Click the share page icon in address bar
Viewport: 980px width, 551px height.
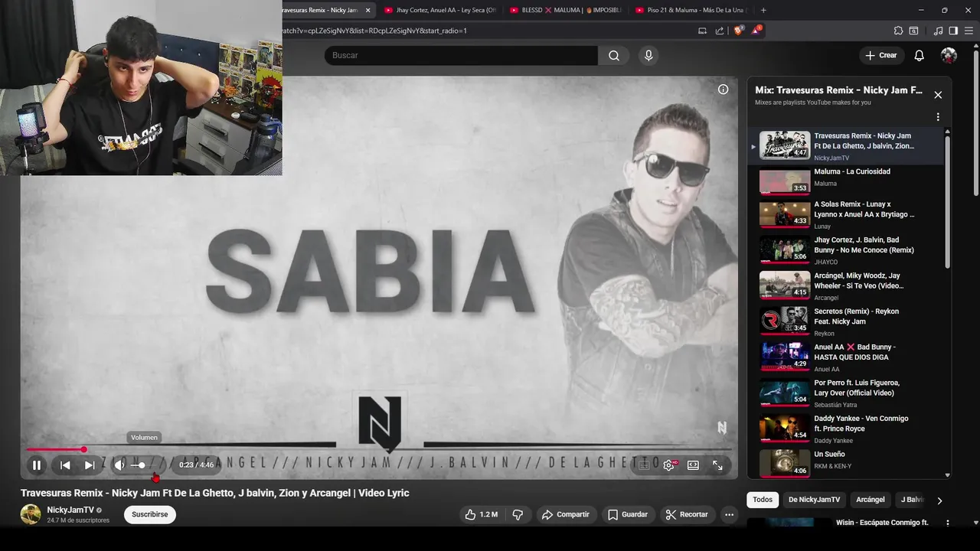[720, 31]
